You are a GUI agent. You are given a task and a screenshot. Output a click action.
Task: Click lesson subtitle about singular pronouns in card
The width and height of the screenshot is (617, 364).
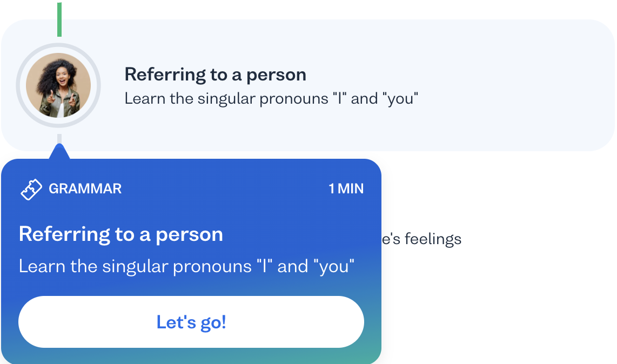coord(271,98)
